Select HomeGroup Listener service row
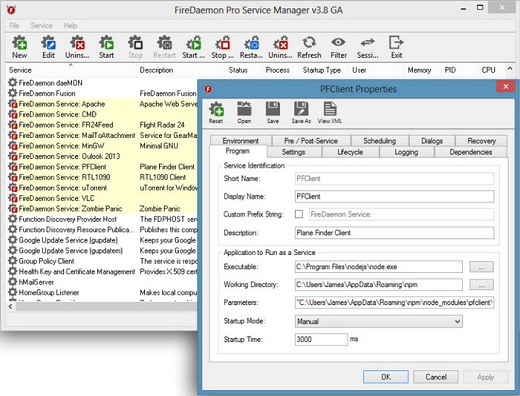The width and height of the screenshot is (520, 396). click(103, 292)
